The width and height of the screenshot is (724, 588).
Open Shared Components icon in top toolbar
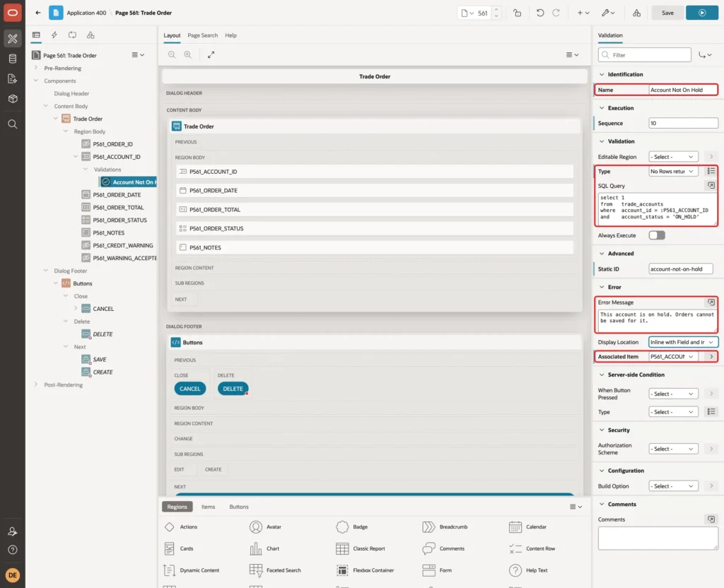(637, 13)
